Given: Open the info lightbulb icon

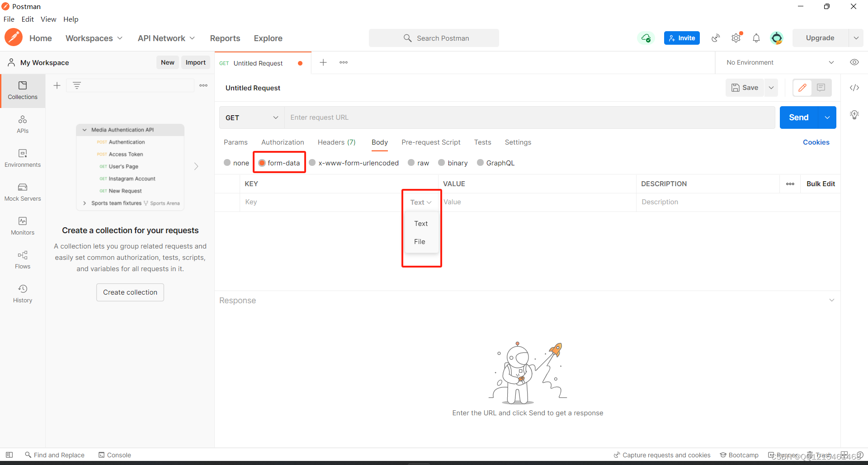Looking at the screenshot, I should coord(854,115).
